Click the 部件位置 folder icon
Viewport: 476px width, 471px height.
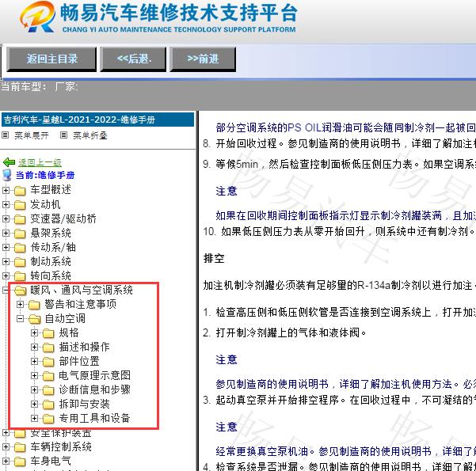(48, 362)
